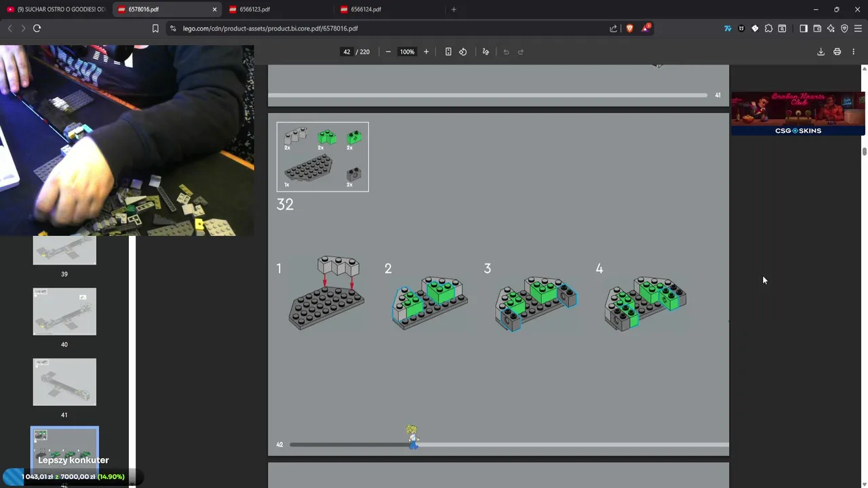
Task: Toggle the browser sidebar panel
Action: pyautogui.click(x=804, y=28)
